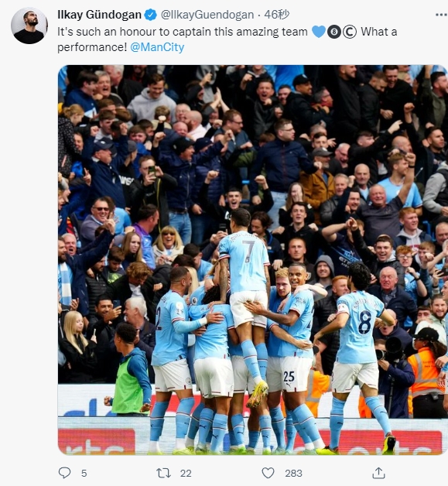Click the blue verified badge
448x486 pixels.
click(x=151, y=15)
